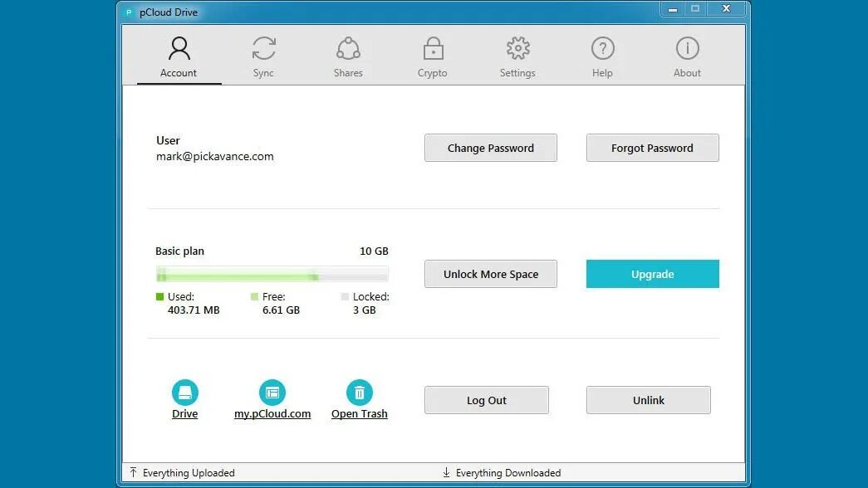868x488 pixels.
Task: Open the Account tab person icon
Action: coord(179,49)
